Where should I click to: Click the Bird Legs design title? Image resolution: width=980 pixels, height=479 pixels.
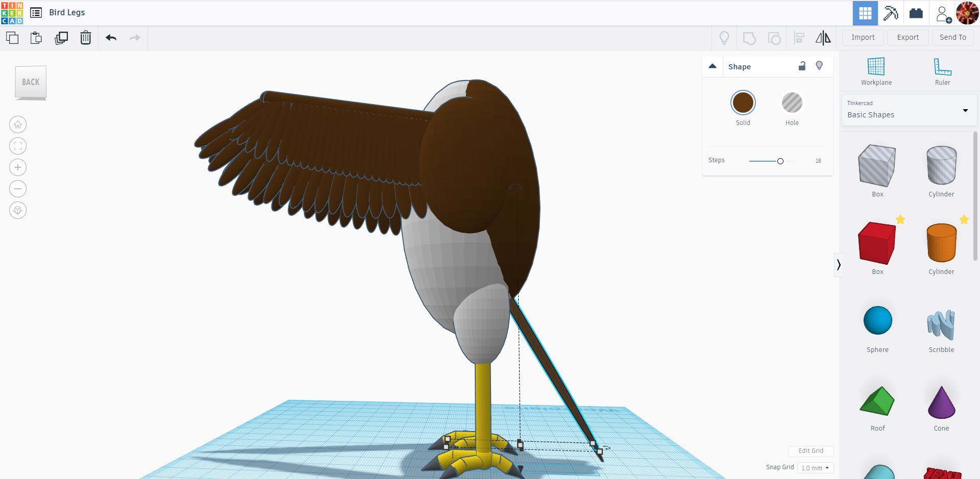click(x=67, y=13)
